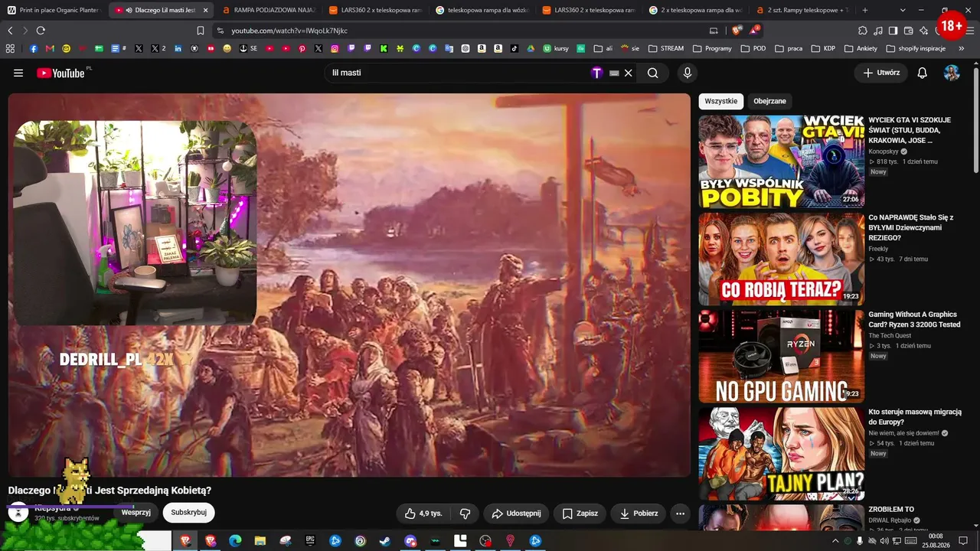This screenshot has width=980, height=551.
Task: Open the Gmail bookmark
Action: point(50,48)
